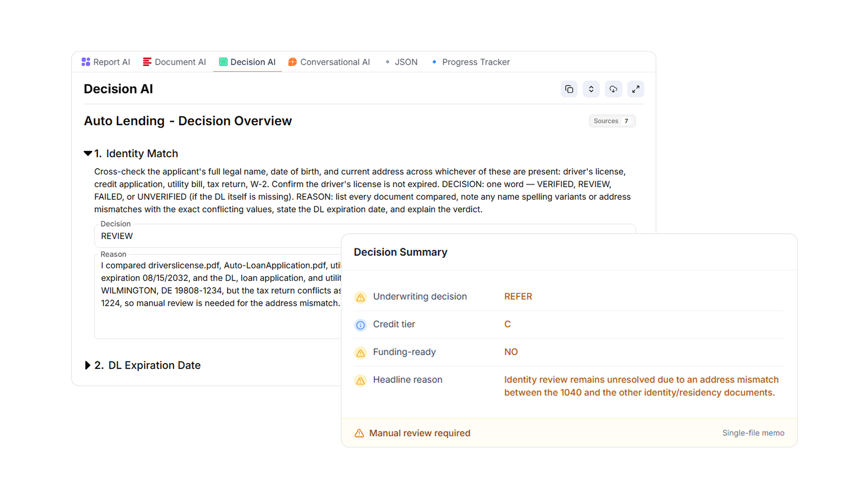Screen dimensions: 868x498
Task: Open the Progress Tracker tab
Action: click(x=471, y=62)
